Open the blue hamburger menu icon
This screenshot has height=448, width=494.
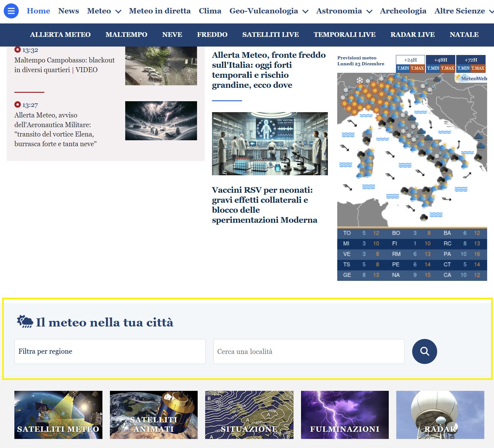(x=11, y=11)
